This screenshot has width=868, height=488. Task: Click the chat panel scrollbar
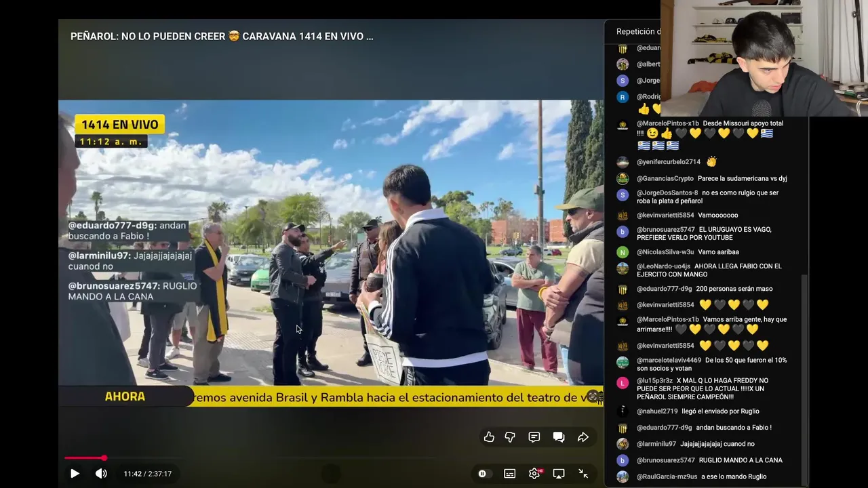click(x=803, y=380)
